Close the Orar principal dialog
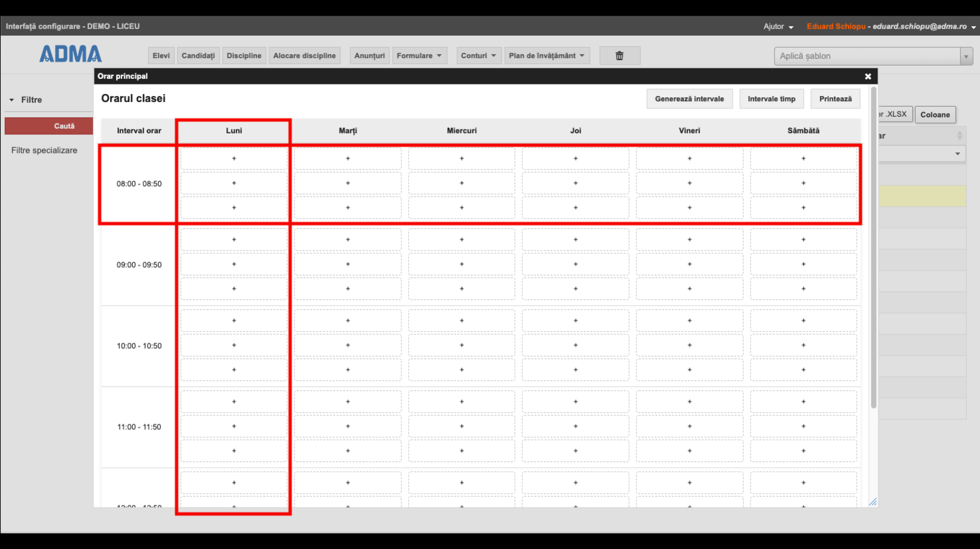Screen dimensions: 980x549 click(x=868, y=76)
